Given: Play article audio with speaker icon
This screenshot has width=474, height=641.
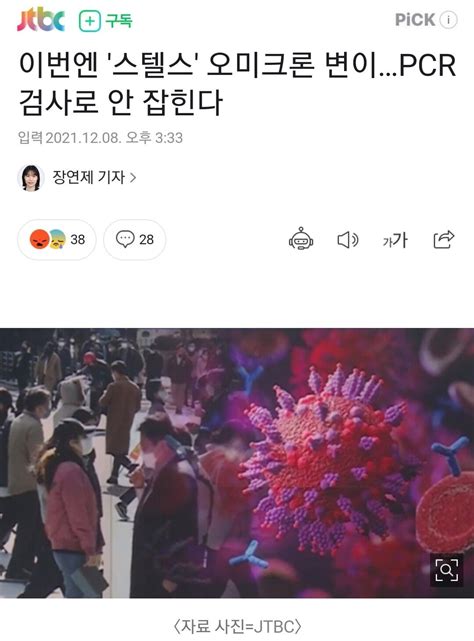Looking at the screenshot, I should 348,240.
